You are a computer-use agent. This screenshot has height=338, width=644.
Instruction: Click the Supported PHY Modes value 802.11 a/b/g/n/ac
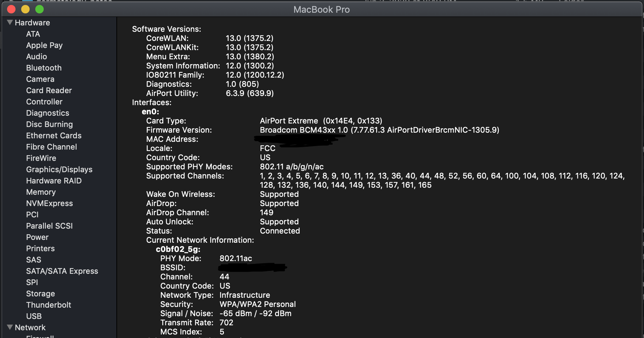[x=292, y=167]
